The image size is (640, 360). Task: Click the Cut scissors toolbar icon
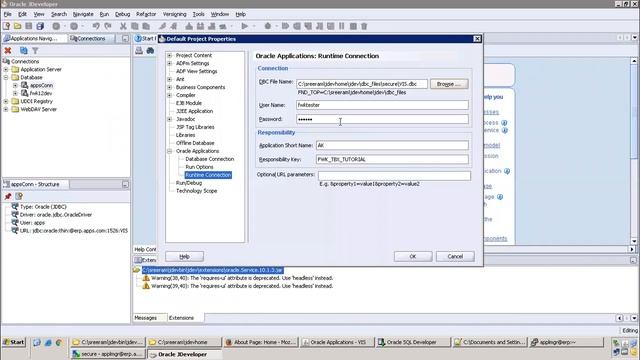tap(123, 26)
